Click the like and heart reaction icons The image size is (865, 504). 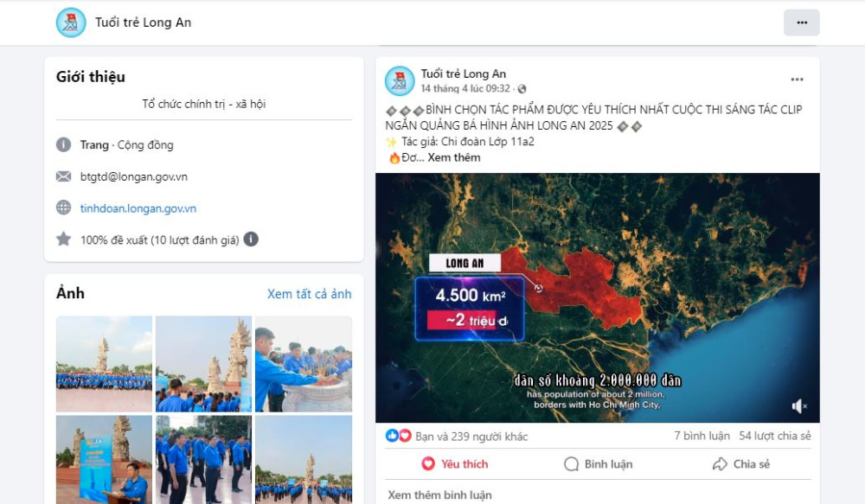pos(398,436)
